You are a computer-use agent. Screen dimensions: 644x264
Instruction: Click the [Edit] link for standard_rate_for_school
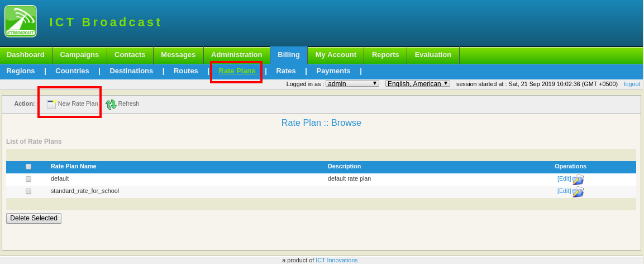(x=564, y=191)
